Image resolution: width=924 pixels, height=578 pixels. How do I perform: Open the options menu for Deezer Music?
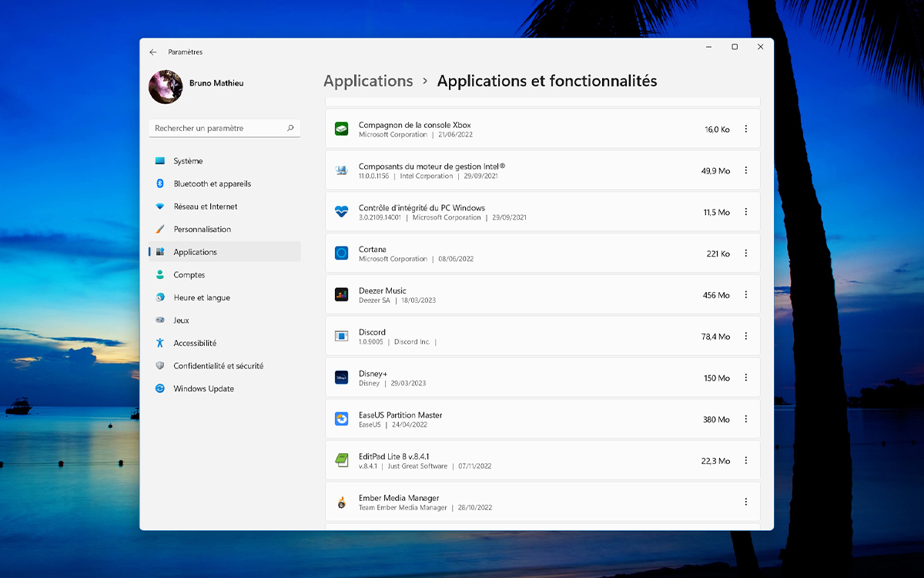745,294
